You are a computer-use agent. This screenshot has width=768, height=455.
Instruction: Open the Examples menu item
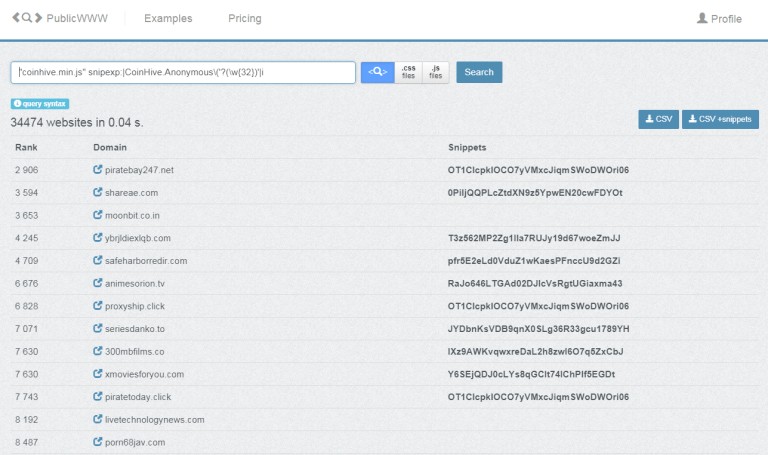[168, 18]
